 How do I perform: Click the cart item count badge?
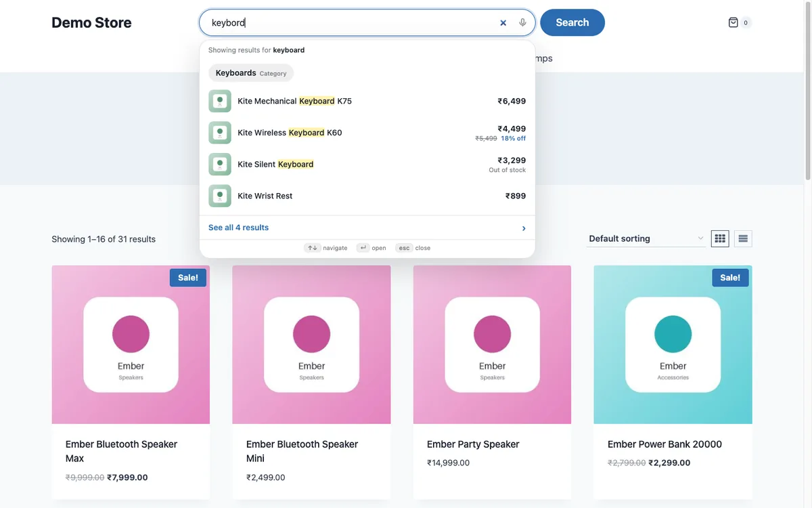746,22
